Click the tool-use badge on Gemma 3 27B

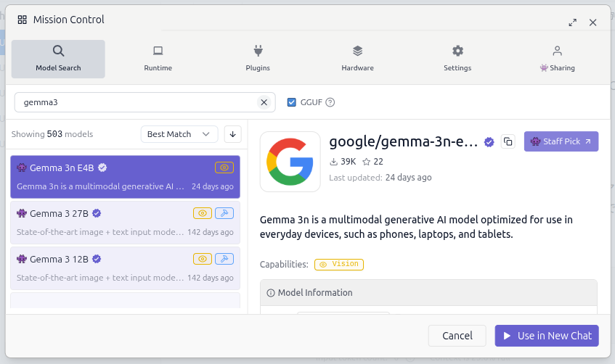tap(224, 213)
